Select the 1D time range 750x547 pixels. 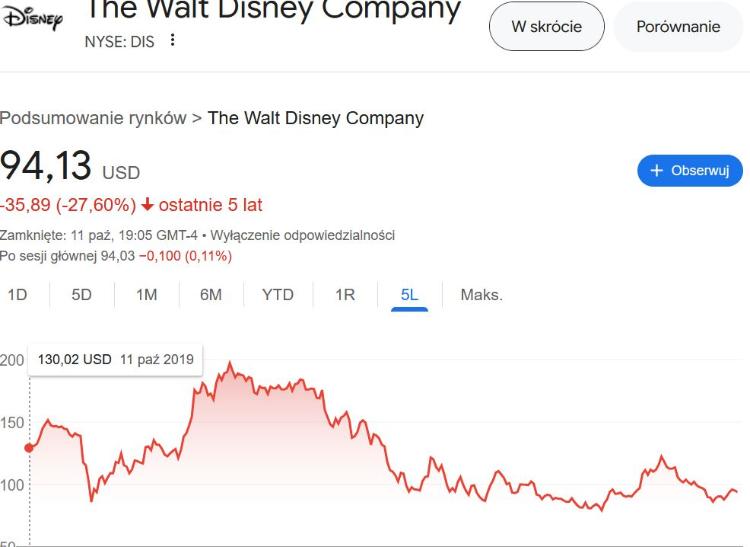[17, 295]
